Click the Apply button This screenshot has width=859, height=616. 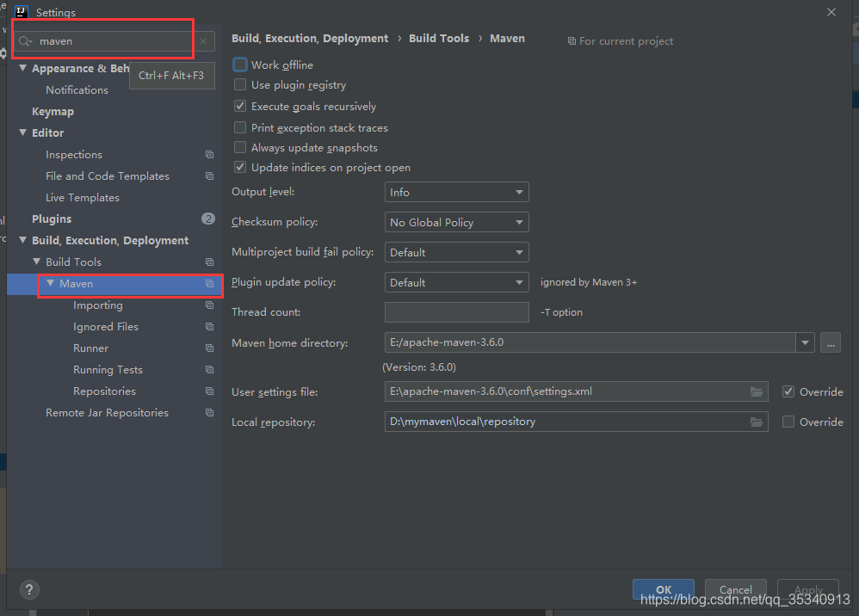(808, 589)
